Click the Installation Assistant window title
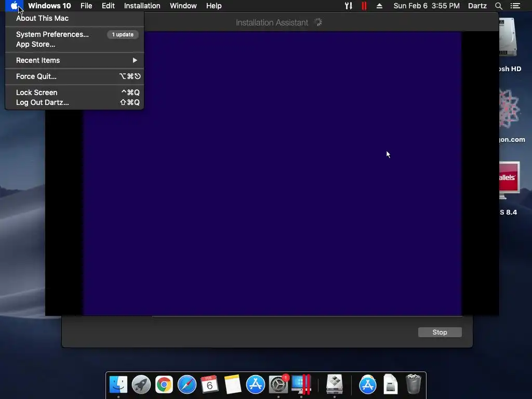 tap(272, 22)
